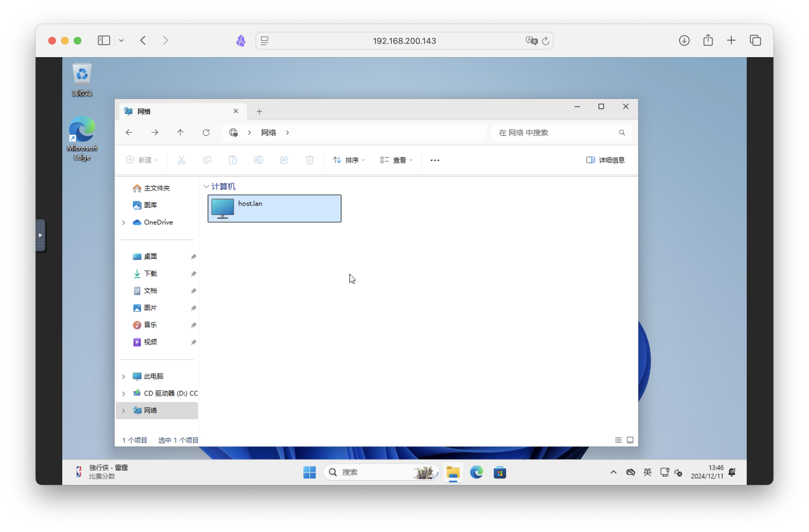Image resolution: width=809 pixels, height=532 pixels.
Task: Open the See more three-dots menu
Action: [435, 160]
